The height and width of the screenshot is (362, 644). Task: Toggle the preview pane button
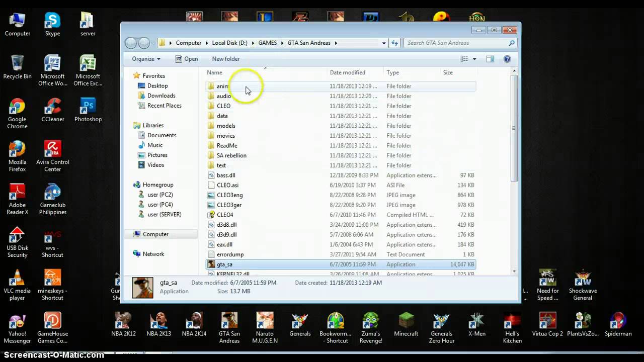tap(490, 59)
